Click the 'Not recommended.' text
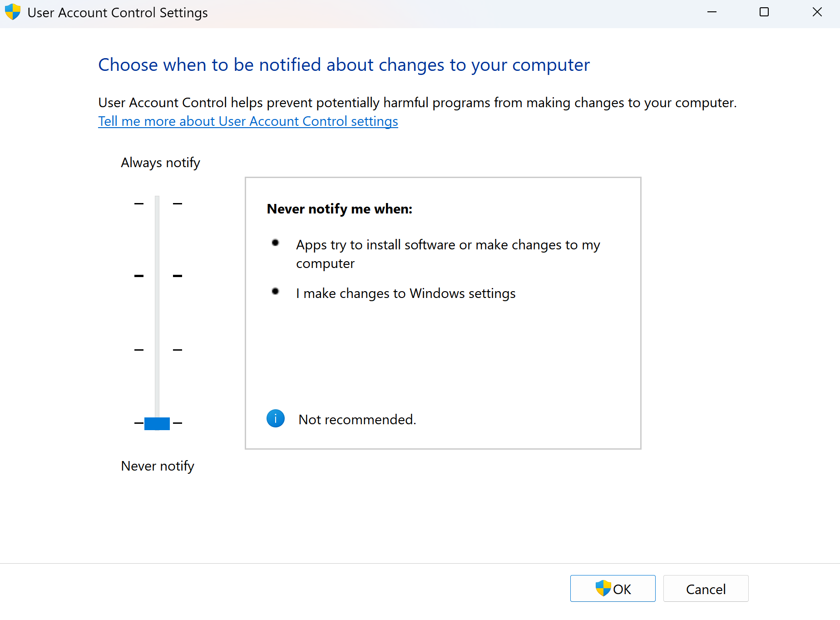This screenshot has width=840, height=620. coord(357,419)
